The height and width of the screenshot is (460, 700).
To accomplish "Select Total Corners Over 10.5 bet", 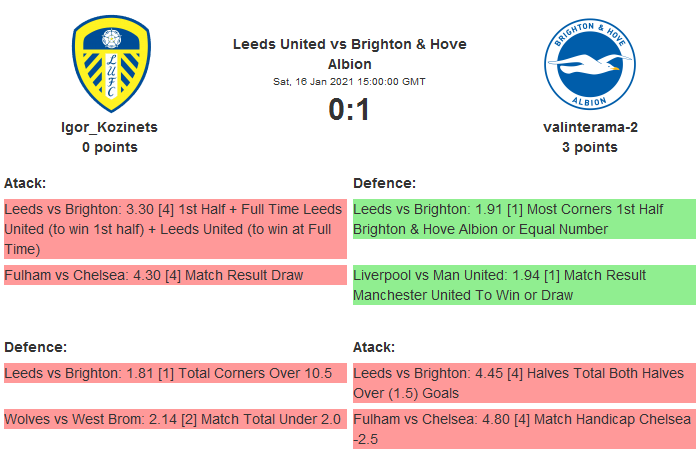I will coord(174,373).
